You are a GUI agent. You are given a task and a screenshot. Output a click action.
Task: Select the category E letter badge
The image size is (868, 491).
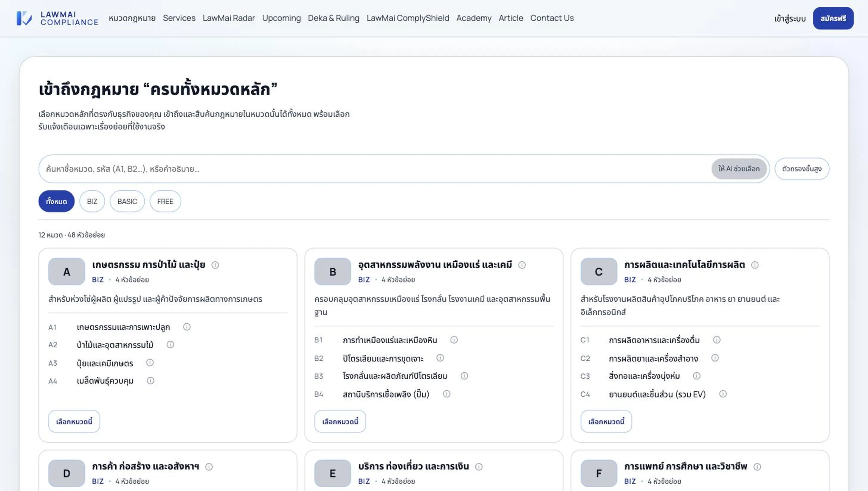[333, 473]
